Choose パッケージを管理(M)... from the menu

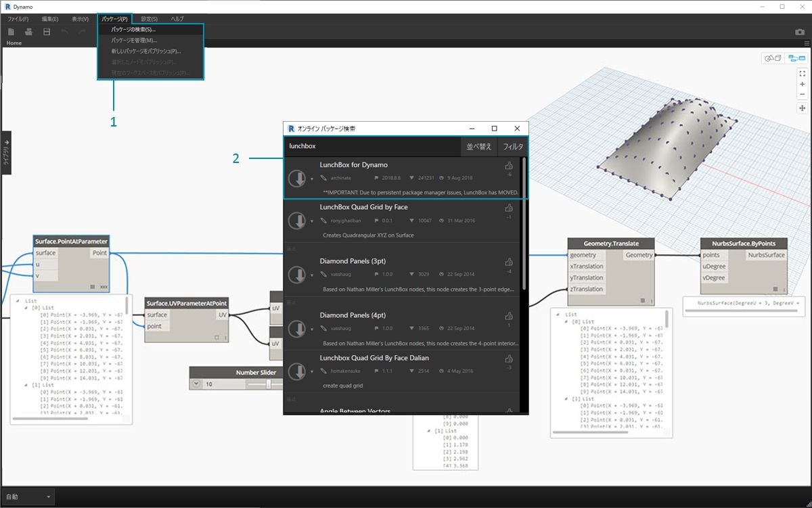(150, 41)
